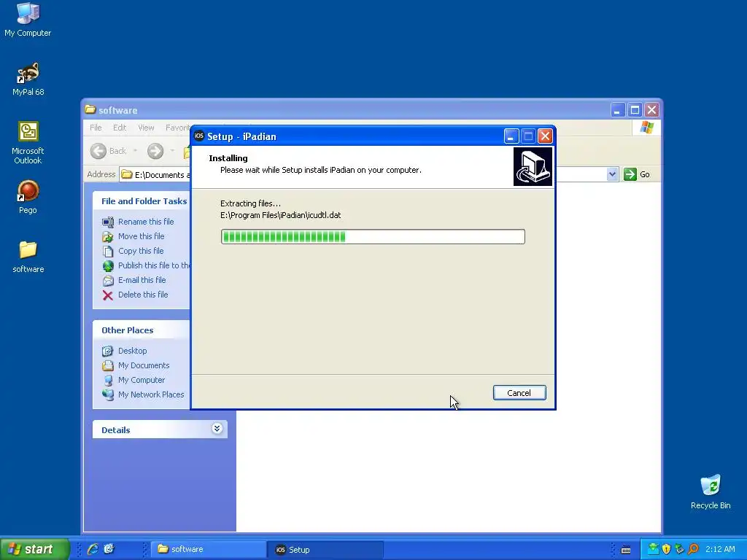Switch to Setup taskbar button

(x=325, y=550)
